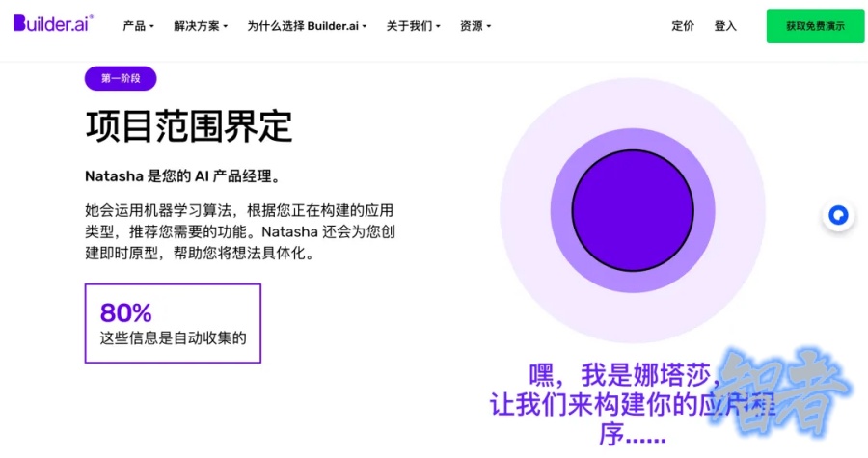Click the 这些信息是自动收集的 caption
The width and height of the screenshot is (868, 458).
point(173,338)
